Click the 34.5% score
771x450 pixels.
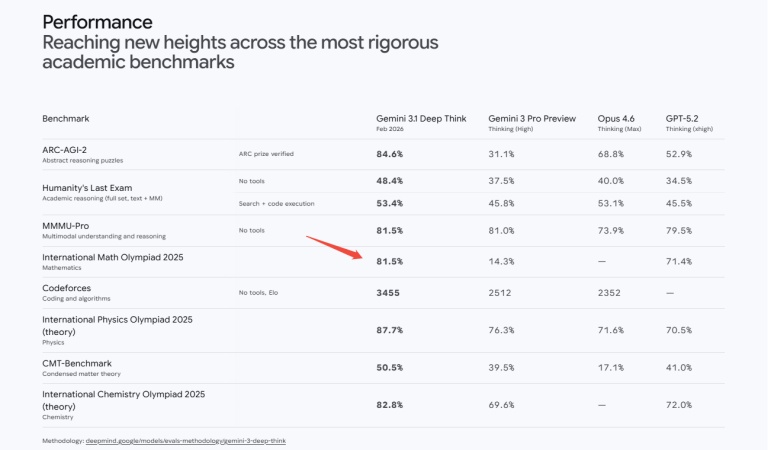(x=679, y=181)
